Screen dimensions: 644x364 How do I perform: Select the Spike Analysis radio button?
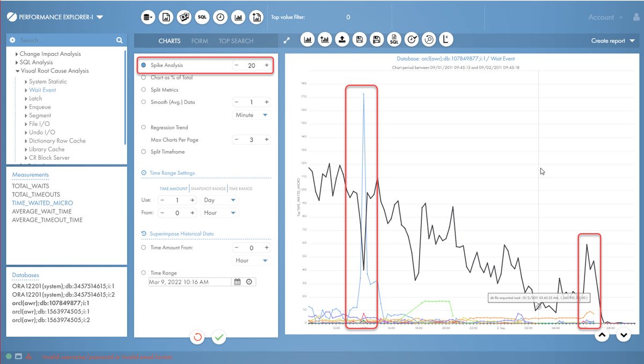coord(144,65)
